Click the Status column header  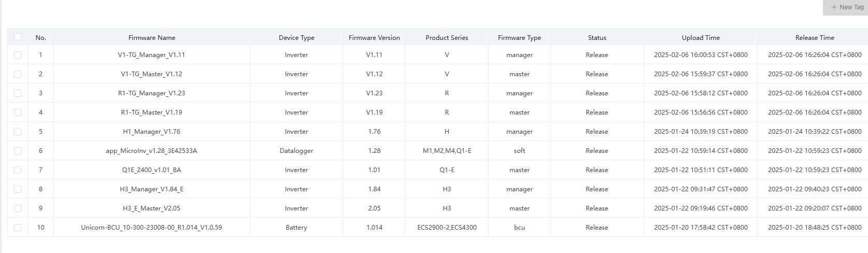pyautogui.click(x=596, y=38)
